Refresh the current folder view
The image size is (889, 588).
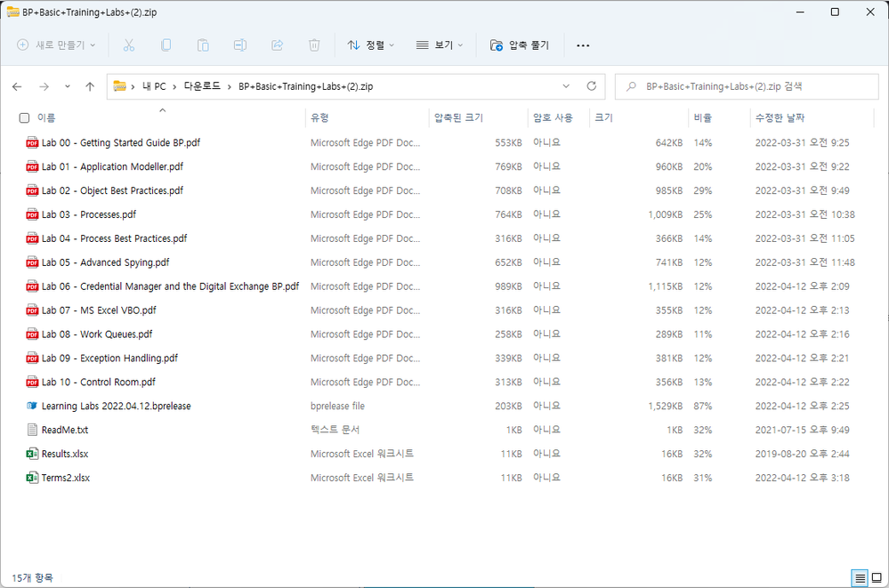point(591,86)
